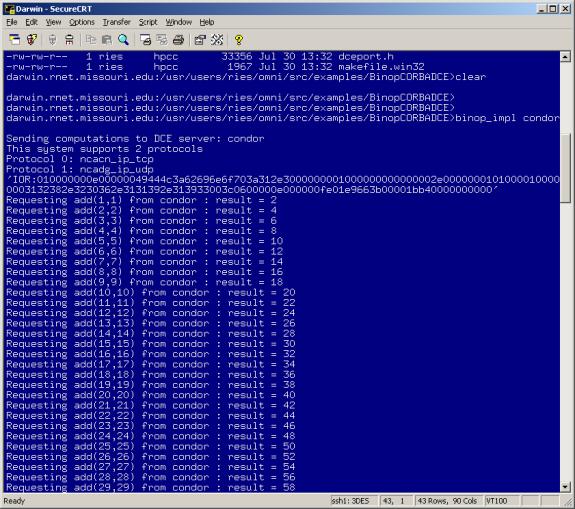This screenshot has width=575, height=509.
Task: Open the Options menu
Action: coord(82,22)
